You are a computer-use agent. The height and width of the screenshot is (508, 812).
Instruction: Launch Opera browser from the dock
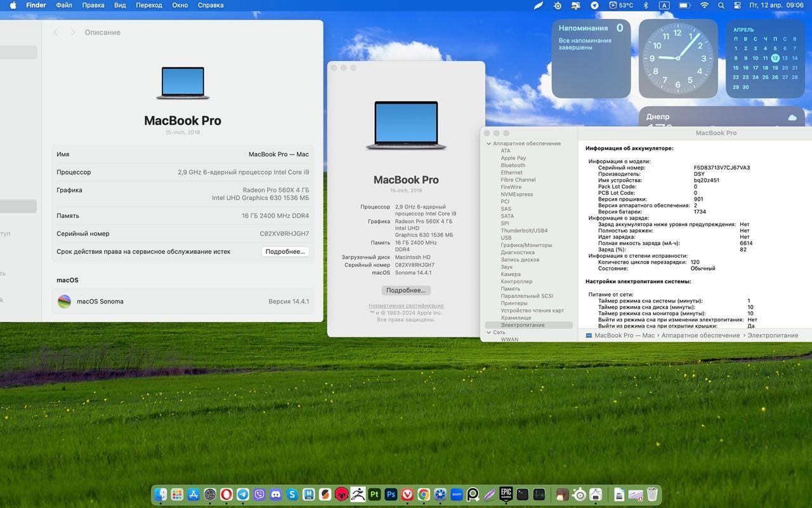(226, 494)
